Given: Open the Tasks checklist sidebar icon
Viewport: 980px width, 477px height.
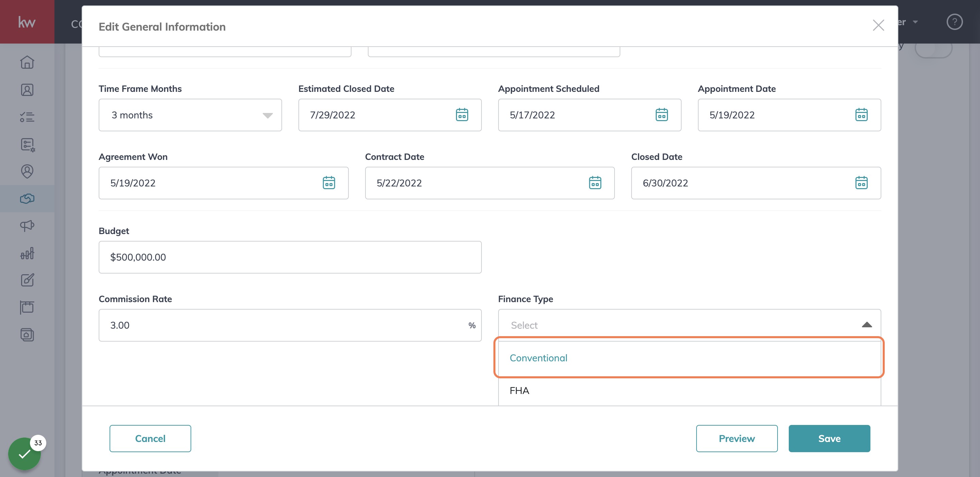Looking at the screenshot, I should 27,117.
